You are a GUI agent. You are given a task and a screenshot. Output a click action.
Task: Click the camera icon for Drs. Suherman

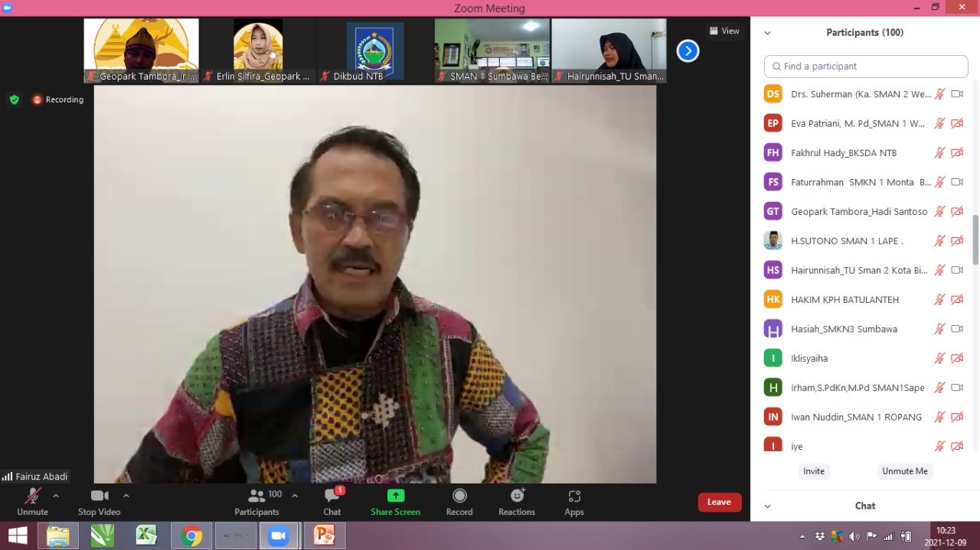957,94
